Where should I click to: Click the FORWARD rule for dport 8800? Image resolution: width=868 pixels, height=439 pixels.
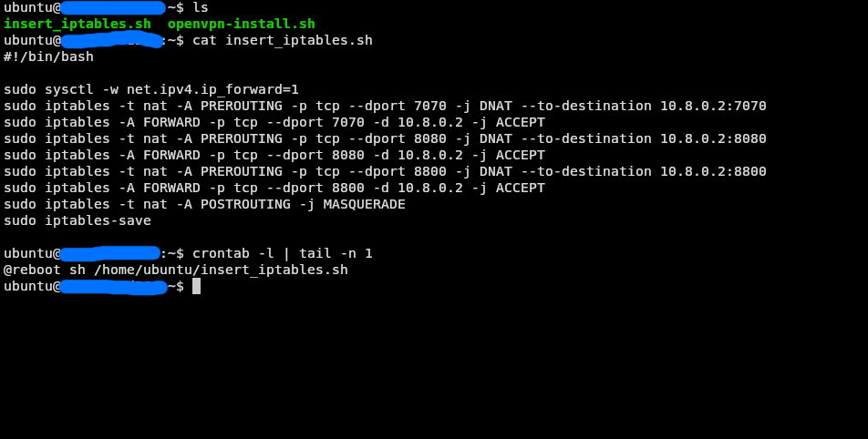coord(274,188)
